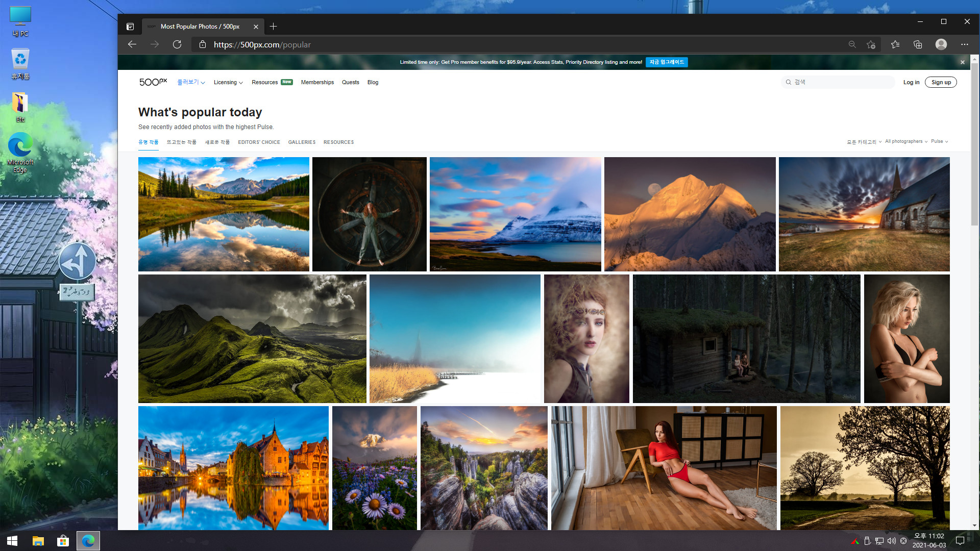Open the dark forest cabin photo

(746, 339)
